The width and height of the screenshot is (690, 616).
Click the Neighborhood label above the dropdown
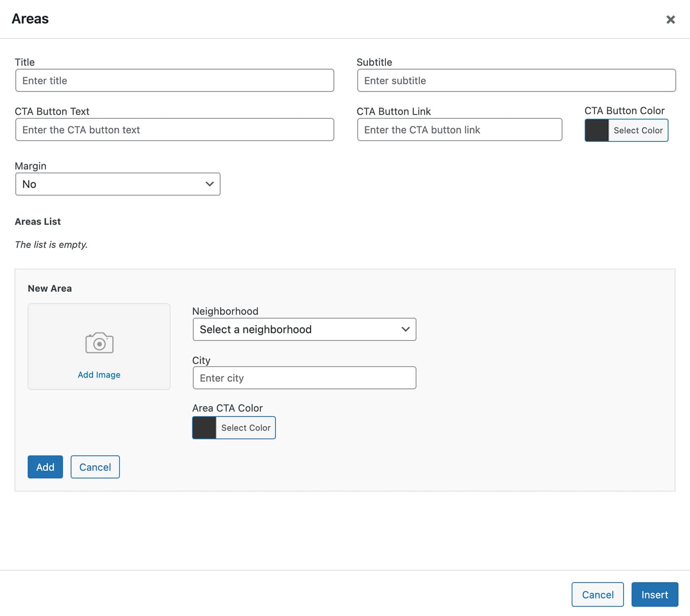pos(225,311)
